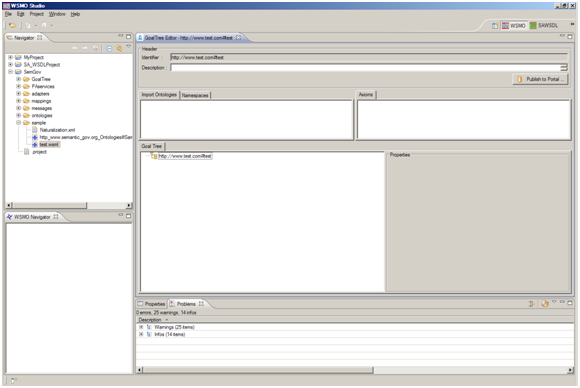The width and height of the screenshot is (580, 388).
Task: Sort by the Description column header
Action: coord(150,320)
